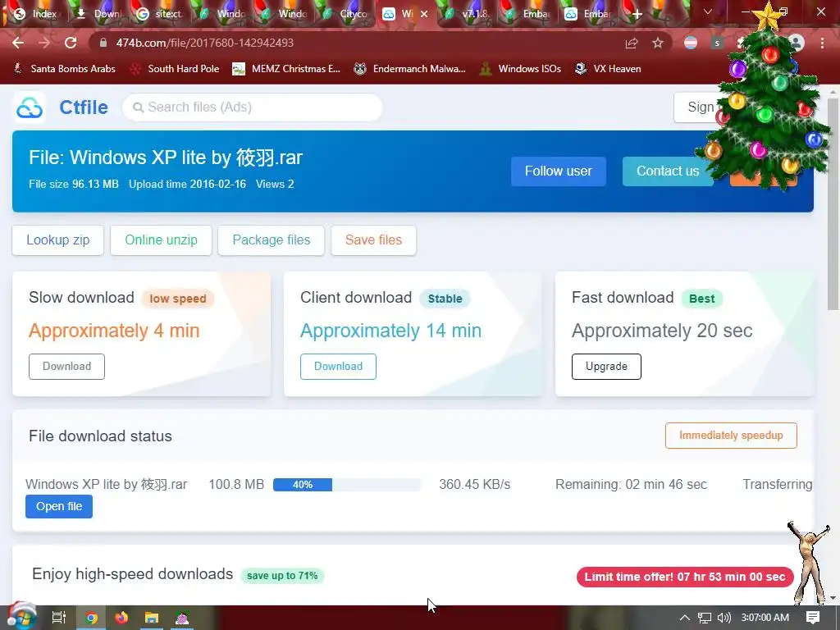Open Windows ISOs bookmark
Image resolution: width=840 pixels, height=630 pixels.
coord(520,69)
